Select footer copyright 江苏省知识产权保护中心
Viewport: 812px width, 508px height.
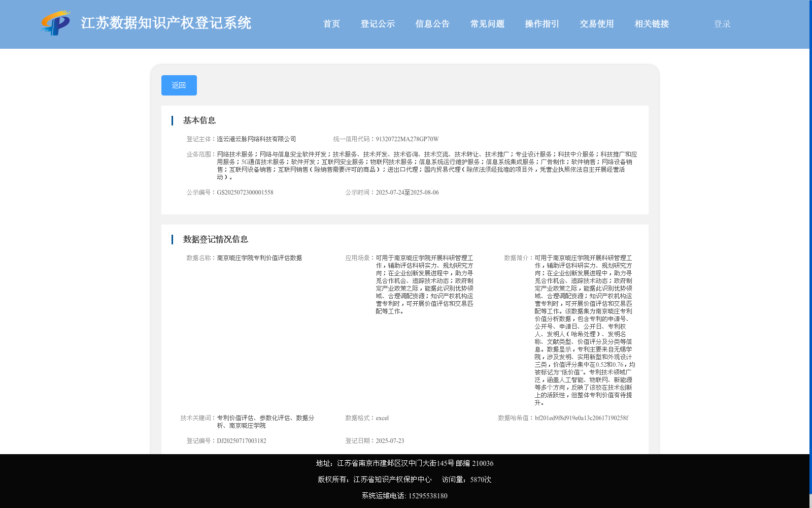click(x=392, y=480)
